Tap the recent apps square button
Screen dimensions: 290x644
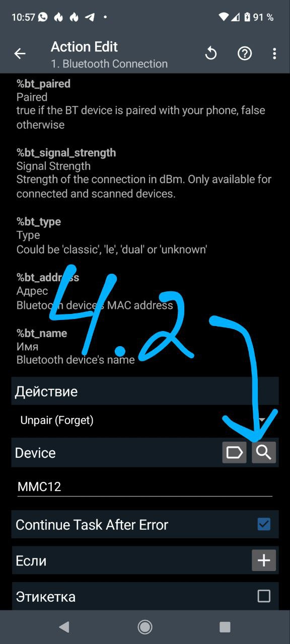tap(225, 627)
